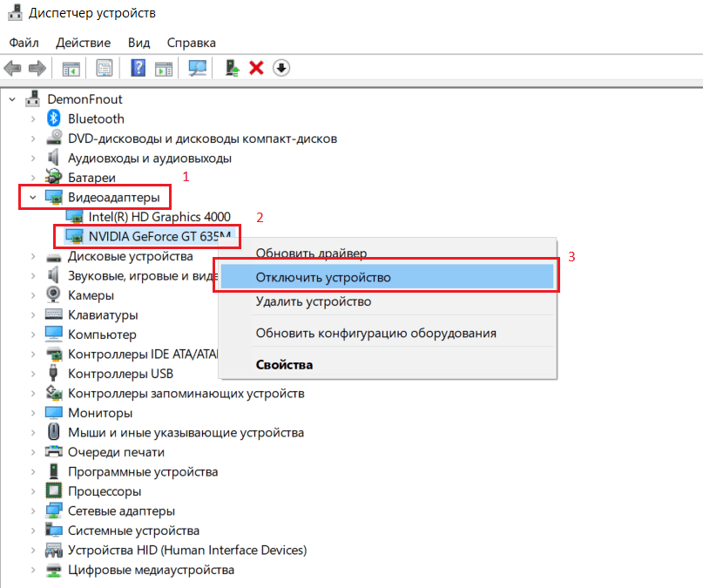Click the show/hide console tree icon
703x588 pixels.
pos(71,68)
